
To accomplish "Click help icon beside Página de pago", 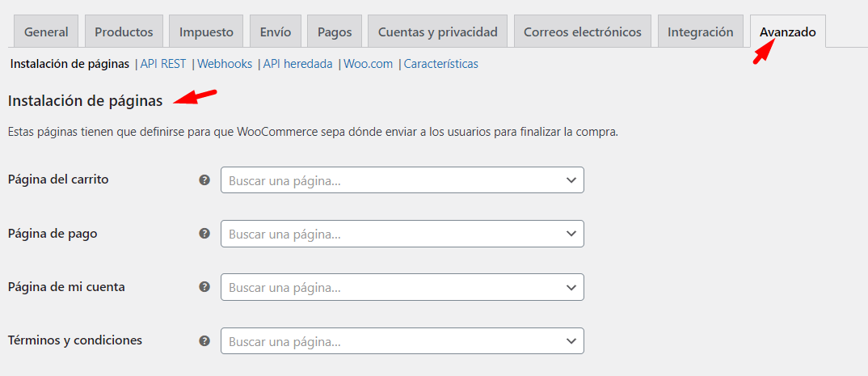I will [204, 234].
